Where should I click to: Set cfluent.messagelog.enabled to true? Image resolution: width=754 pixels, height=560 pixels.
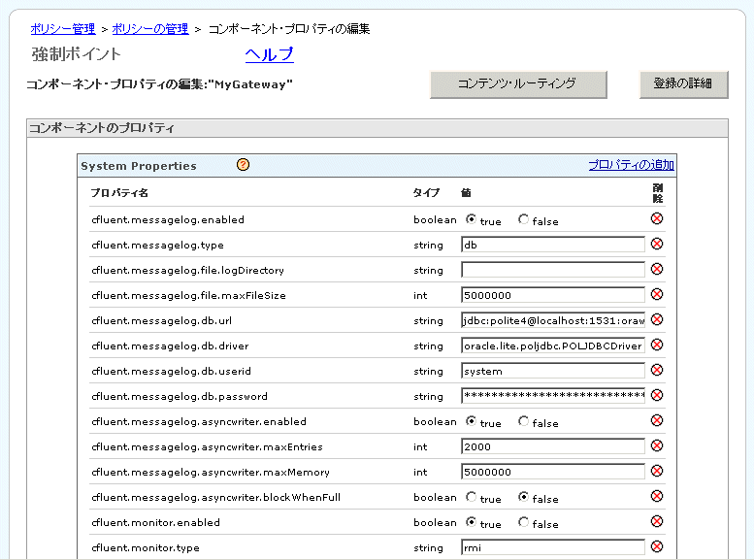click(472, 219)
